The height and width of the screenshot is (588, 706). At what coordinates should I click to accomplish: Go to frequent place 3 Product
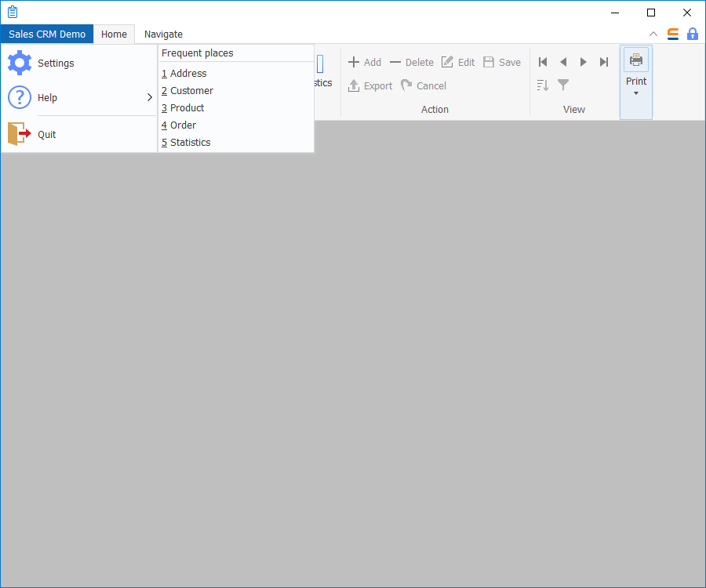point(236,108)
